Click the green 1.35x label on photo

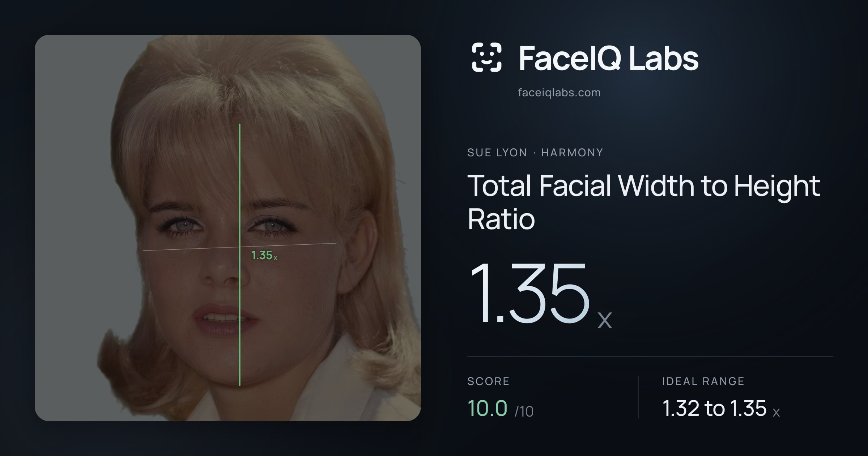click(264, 256)
